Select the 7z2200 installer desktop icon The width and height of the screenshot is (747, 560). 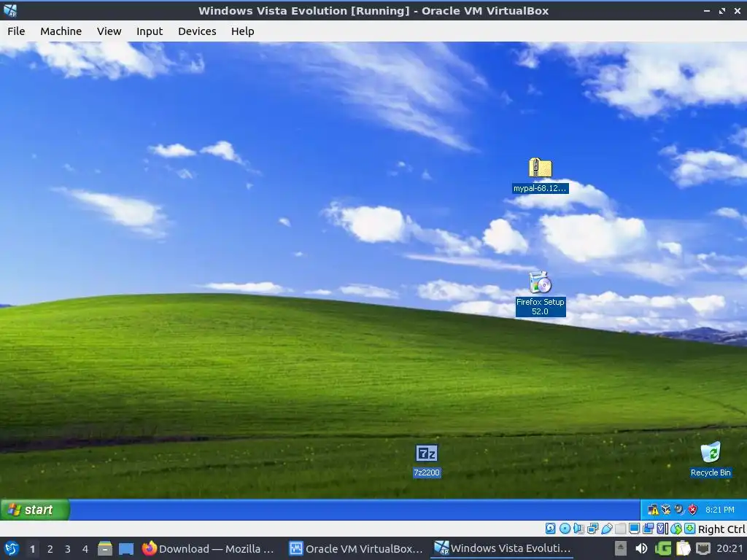[x=426, y=461]
